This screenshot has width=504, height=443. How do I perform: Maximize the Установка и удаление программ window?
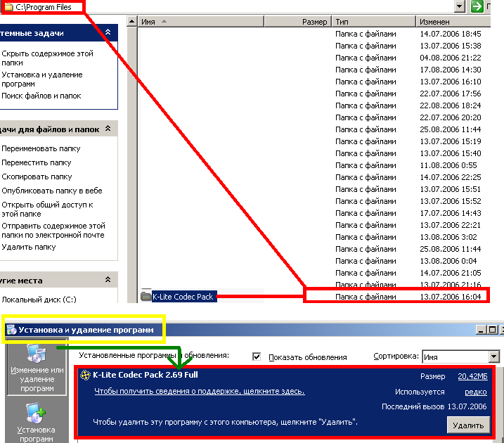pos(492,330)
